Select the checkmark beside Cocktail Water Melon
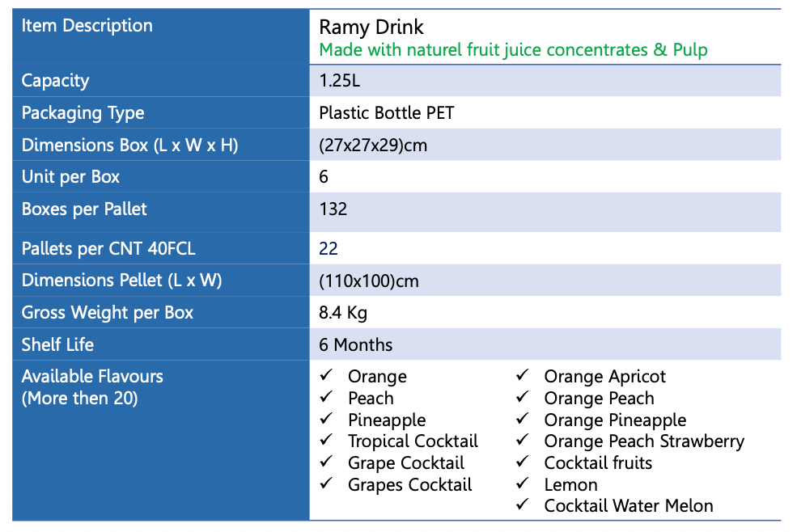 pos(523,505)
